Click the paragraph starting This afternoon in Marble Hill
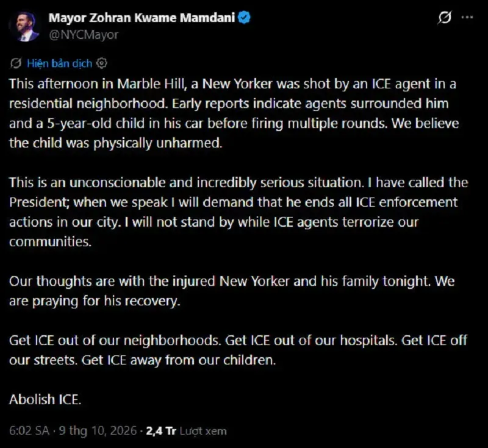 (234, 113)
